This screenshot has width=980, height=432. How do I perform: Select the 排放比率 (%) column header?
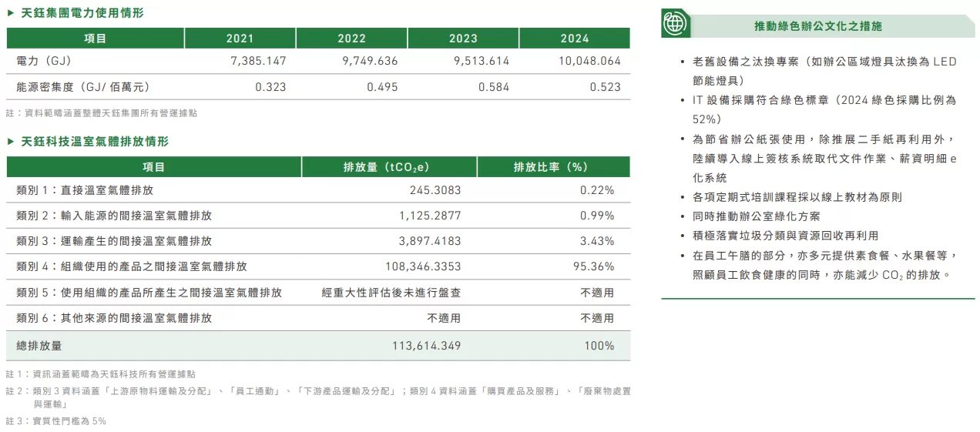pos(552,167)
